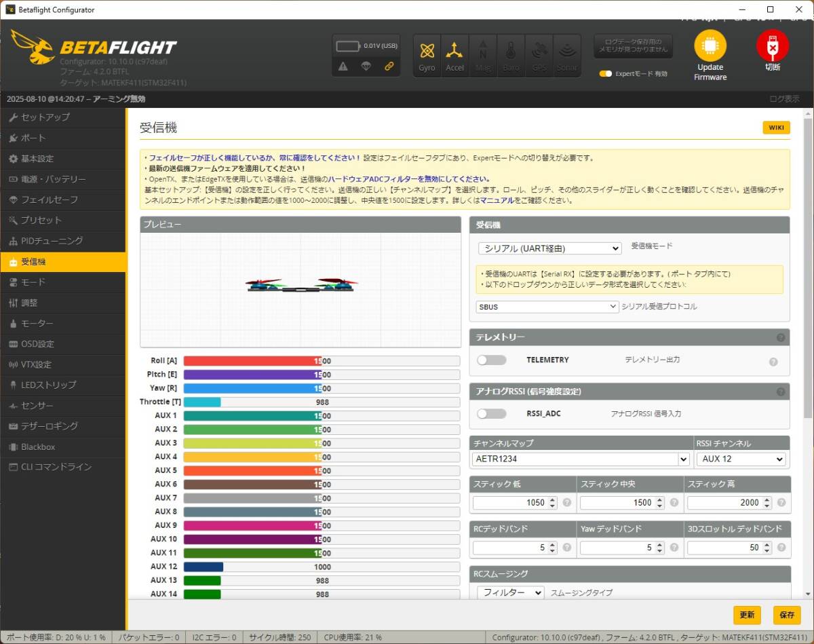Open the マニュアル link in the notice
The height and width of the screenshot is (644, 814).
point(497,201)
